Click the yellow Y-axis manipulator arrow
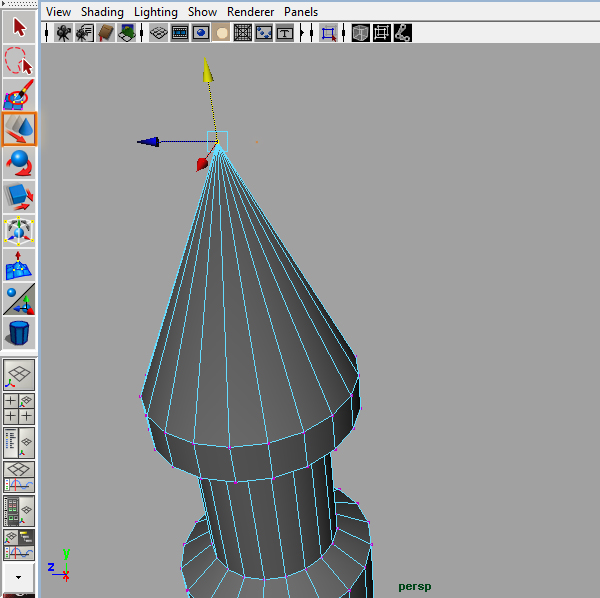The image size is (600, 598). [x=207, y=70]
